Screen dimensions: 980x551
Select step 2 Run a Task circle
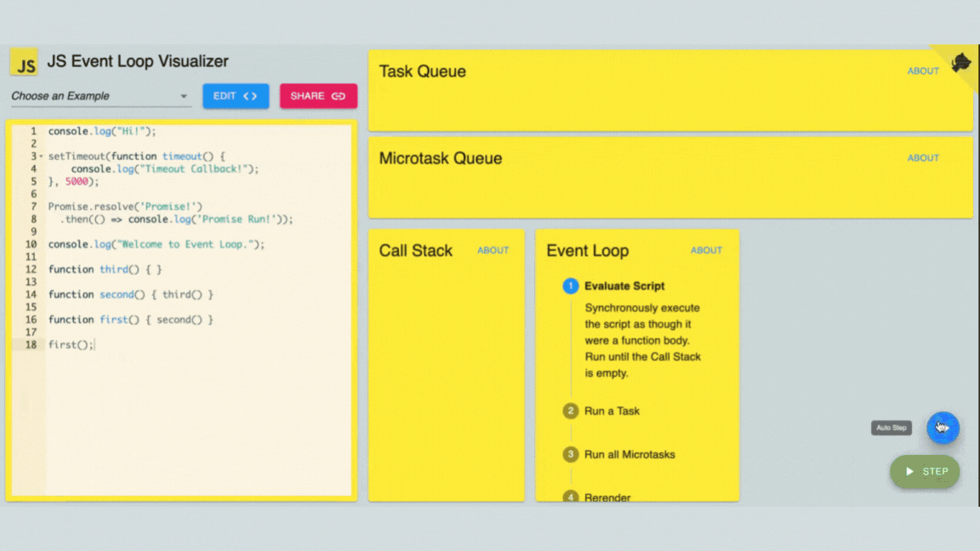pyautogui.click(x=570, y=411)
